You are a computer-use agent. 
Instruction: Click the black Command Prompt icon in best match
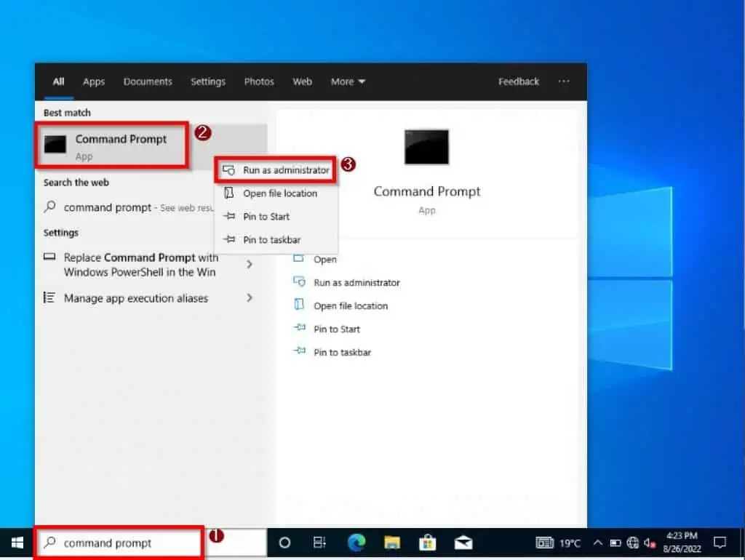pyautogui.click(x=55, y=145)
